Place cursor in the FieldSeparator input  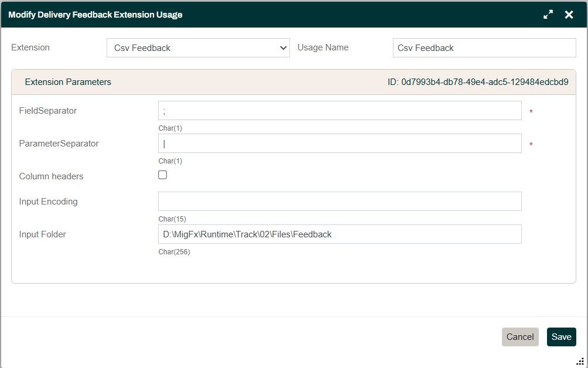340,110
